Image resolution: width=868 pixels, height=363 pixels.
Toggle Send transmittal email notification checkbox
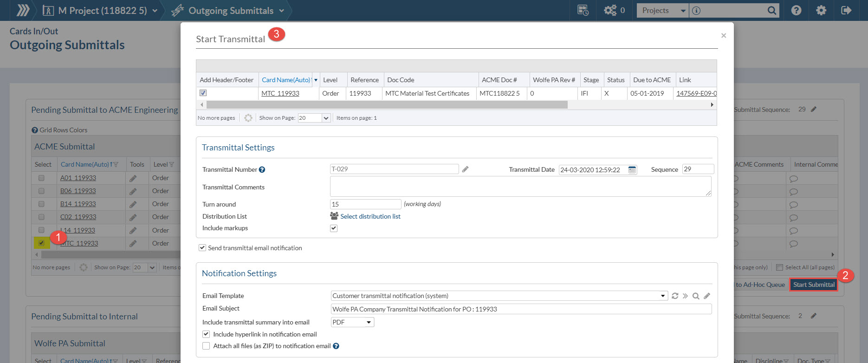coord(202,248)
